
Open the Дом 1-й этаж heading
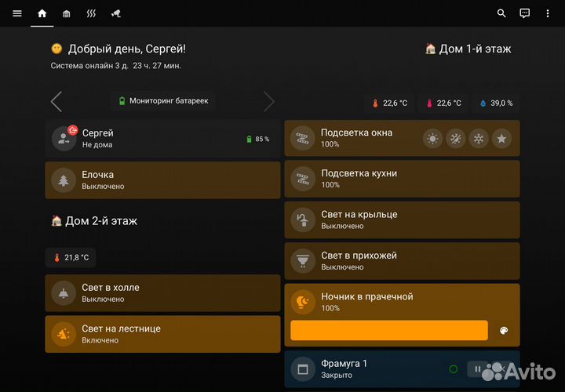468,49
